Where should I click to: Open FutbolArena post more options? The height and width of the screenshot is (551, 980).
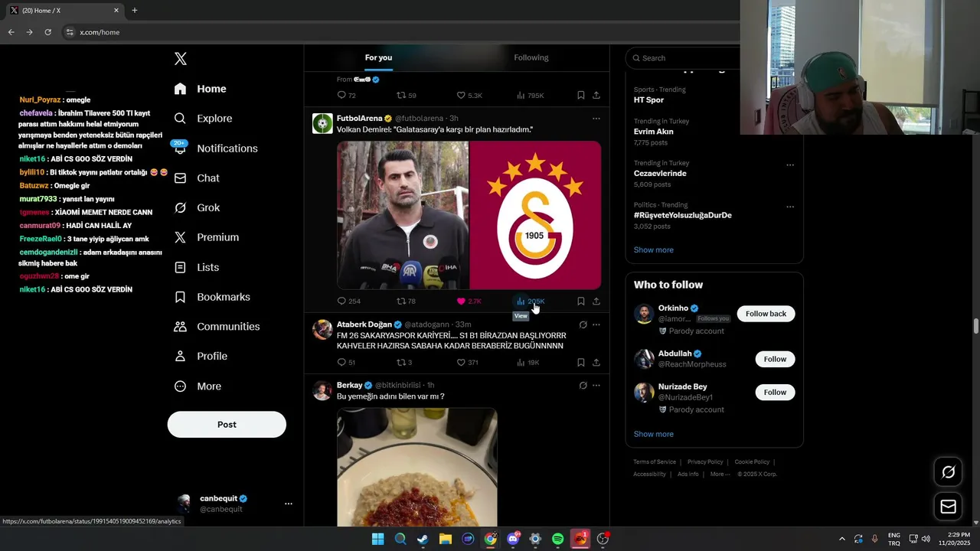pyautogui.click(x=596, y=119)
